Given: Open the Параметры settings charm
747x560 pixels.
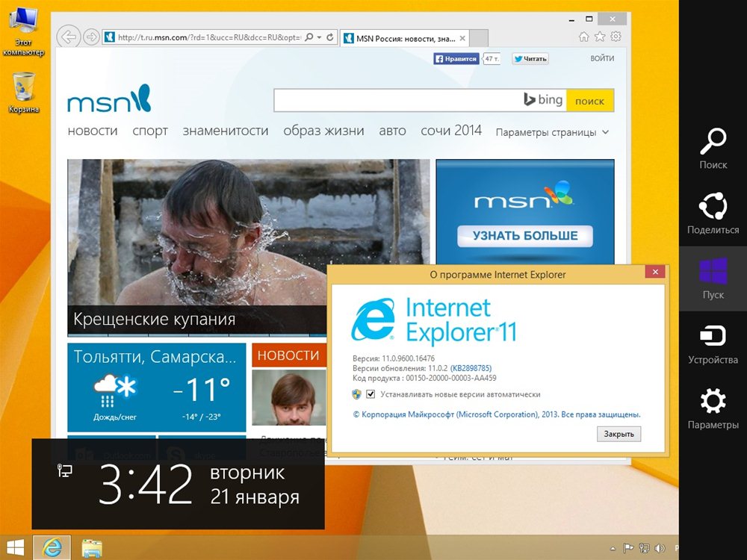Looking at the screenshot, I should point(713,408).
